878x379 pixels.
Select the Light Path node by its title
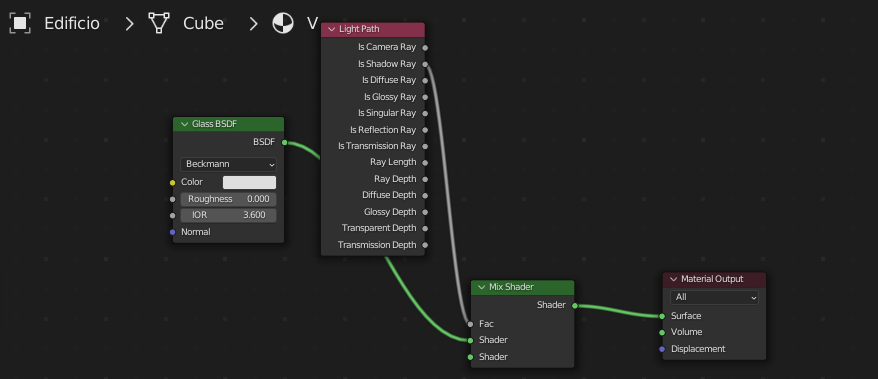tap(359, 29)
